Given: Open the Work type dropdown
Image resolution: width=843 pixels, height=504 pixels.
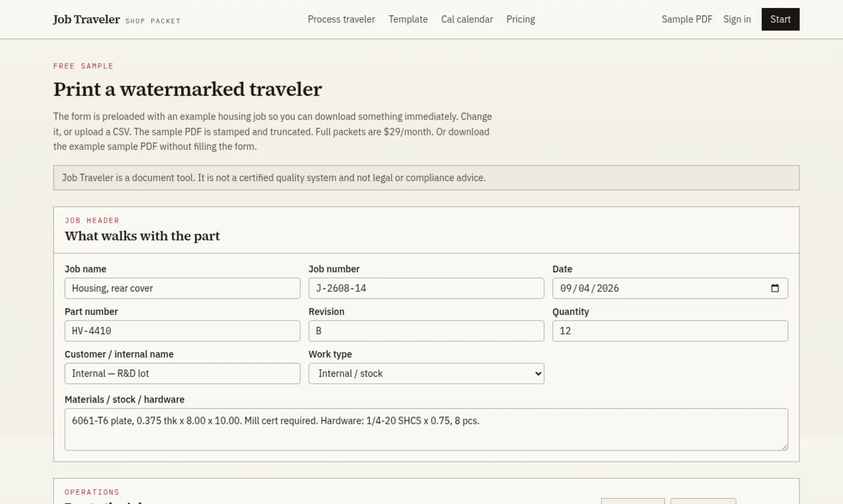Looking at the screenshot, I should click(426, 373).
